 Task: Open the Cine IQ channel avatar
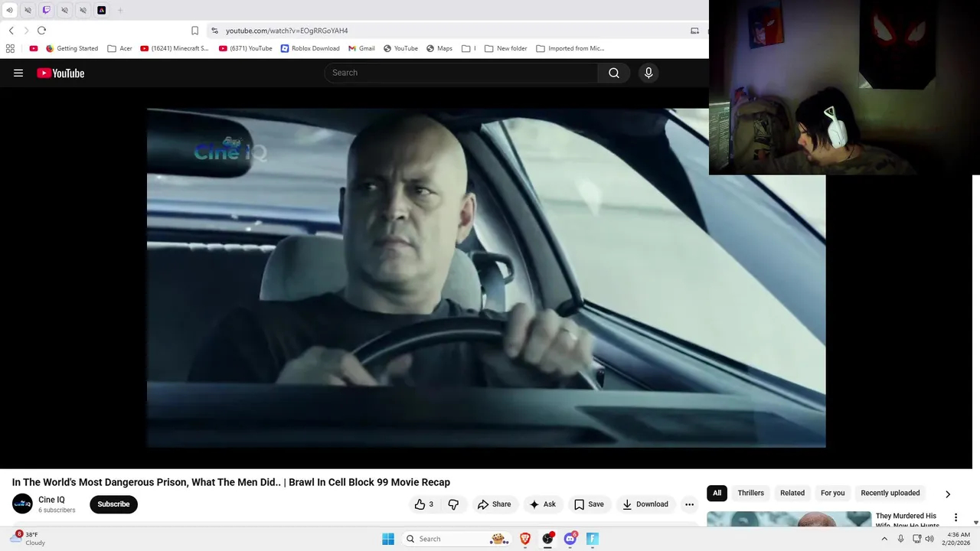[22, 504]
